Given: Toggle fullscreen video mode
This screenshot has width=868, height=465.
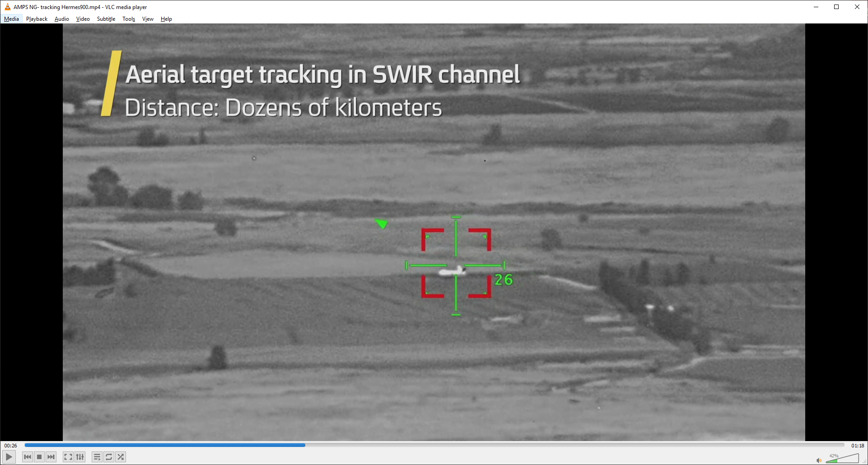Looking at the screenshot, I should tap(68, 457).
